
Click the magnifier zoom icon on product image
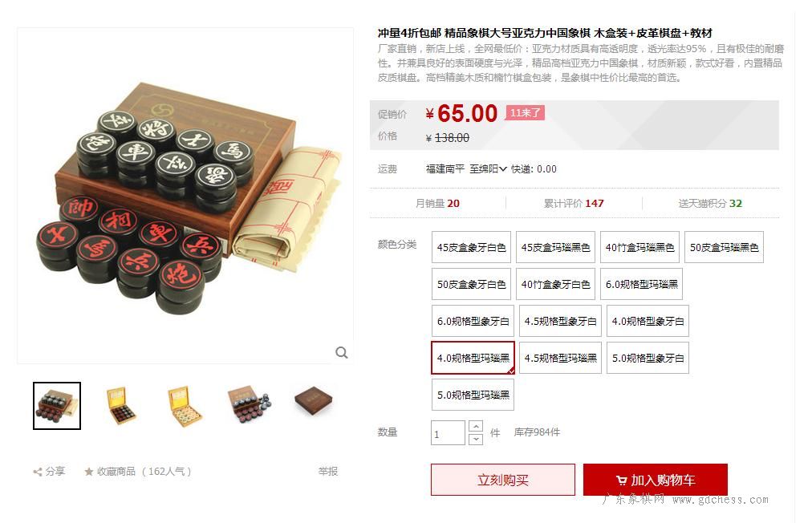coord(341,353)
